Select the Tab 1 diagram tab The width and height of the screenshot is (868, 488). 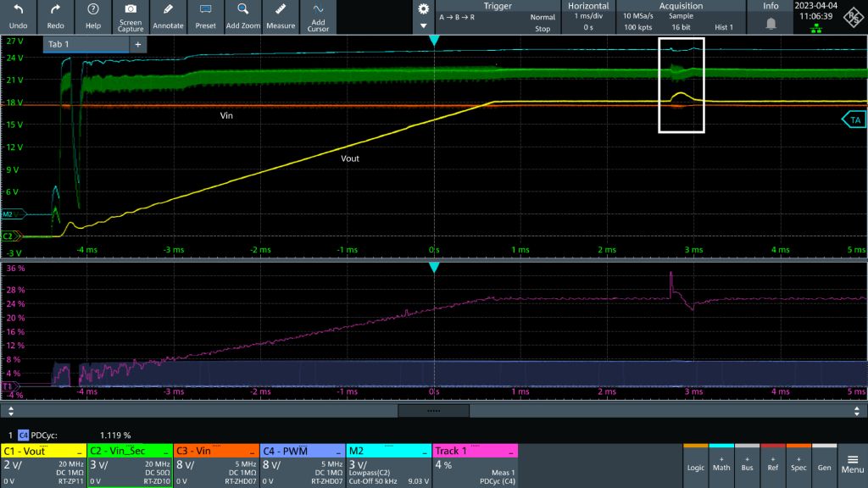[x=85, y=44]
